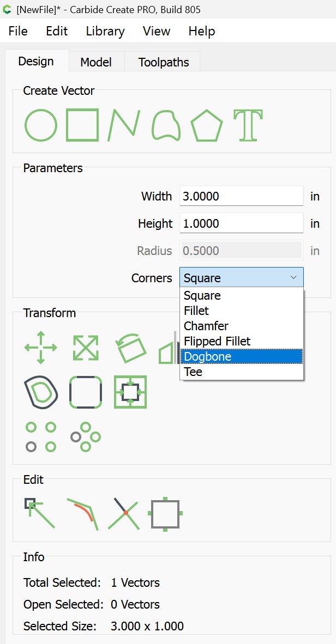Click the Circular Array icon
The width and height of the screenshot is (336, 644).
86,437
